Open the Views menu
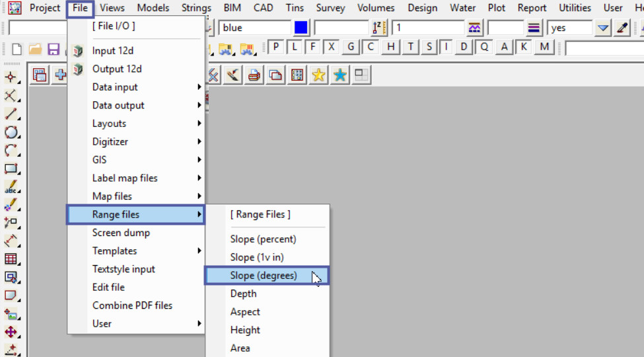The height and width of the screenshot is (357, 644). tap(112, 8)
